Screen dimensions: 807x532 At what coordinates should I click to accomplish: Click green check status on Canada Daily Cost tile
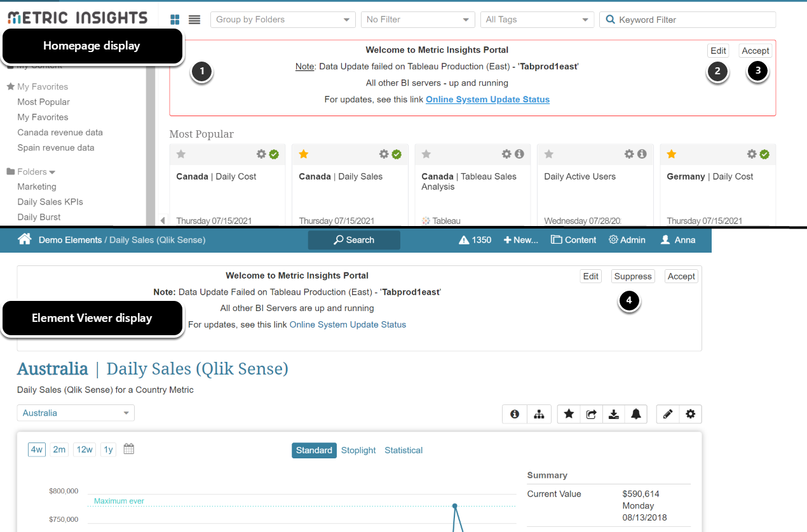pyautogui.click(x=274, y=154)
